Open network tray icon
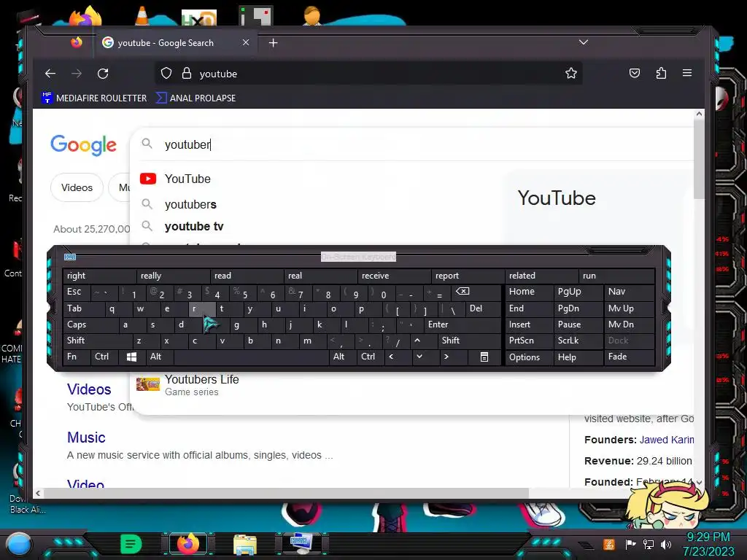747x560 pixels. click(648, 544)
